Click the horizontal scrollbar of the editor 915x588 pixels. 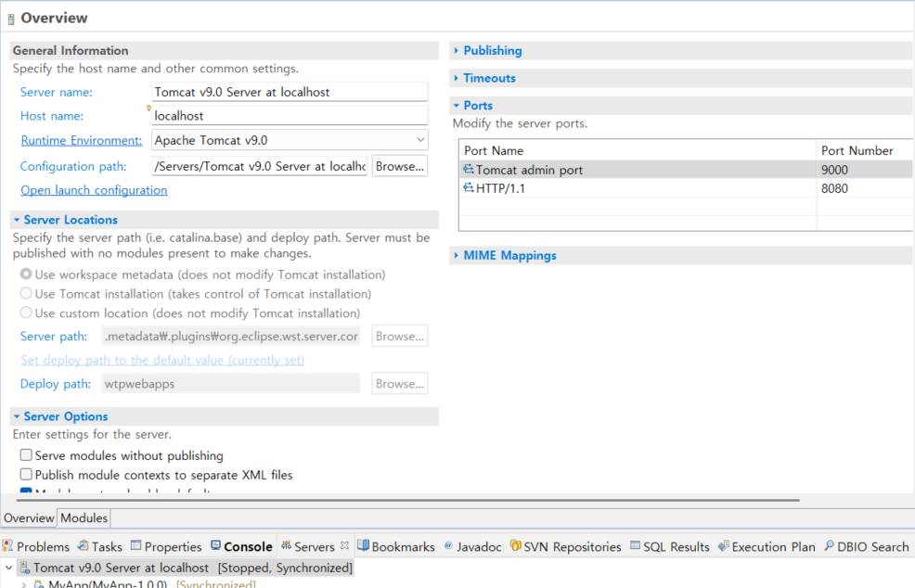pyautogui.click(x=408, y=500)
